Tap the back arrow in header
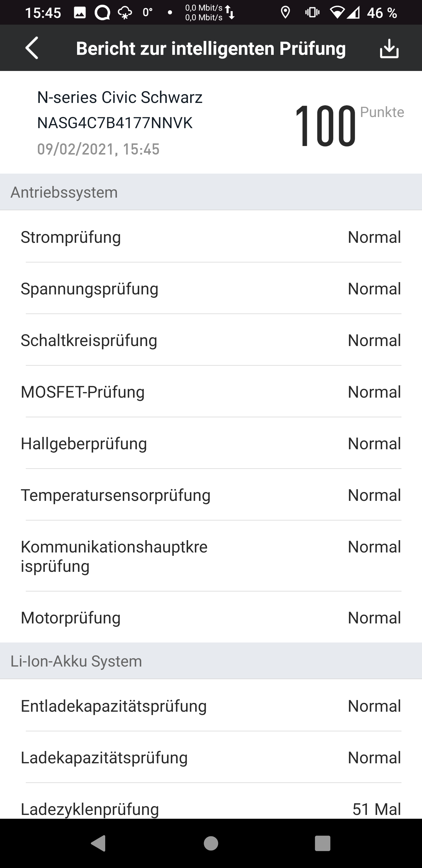This screenshot has width=422, height=868. click(32, 48)
